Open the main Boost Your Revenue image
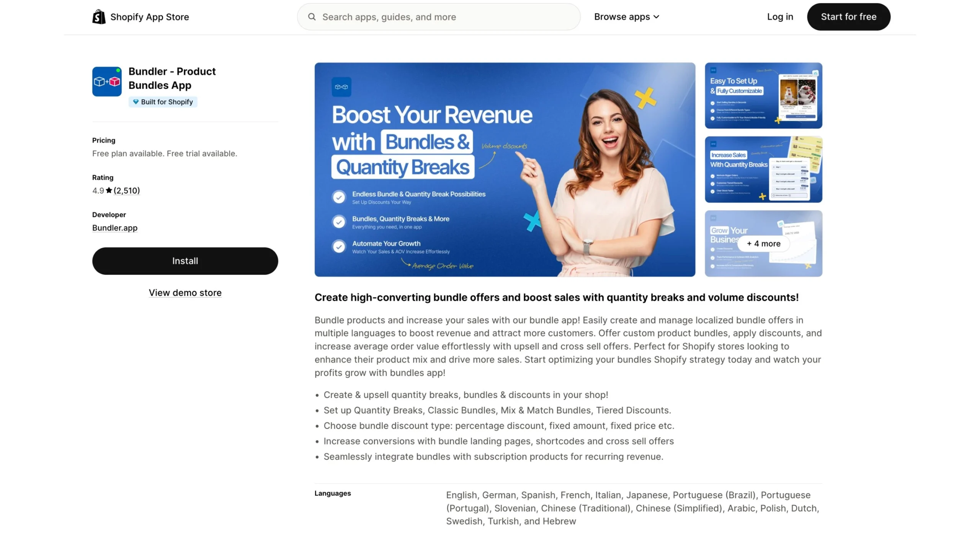This screenshot has height=551, width=980. pyautogui.click(x=505, y=170)
